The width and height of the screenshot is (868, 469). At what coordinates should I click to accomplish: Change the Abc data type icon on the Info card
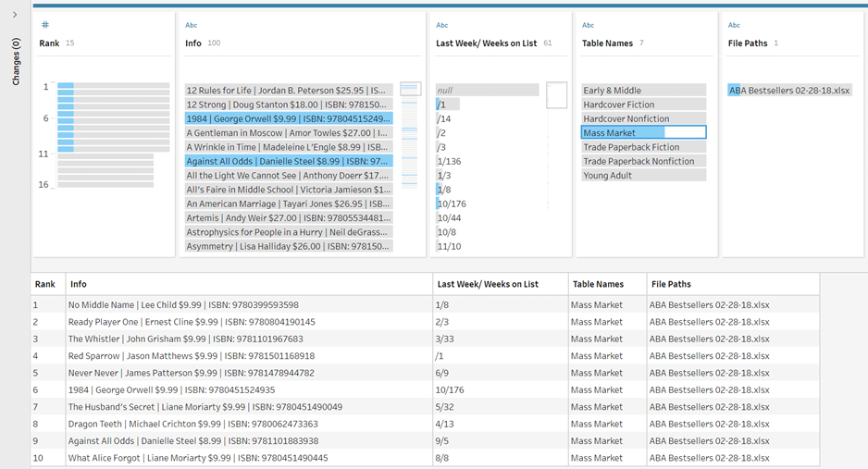pyautogui.click(x=191, y=25)
